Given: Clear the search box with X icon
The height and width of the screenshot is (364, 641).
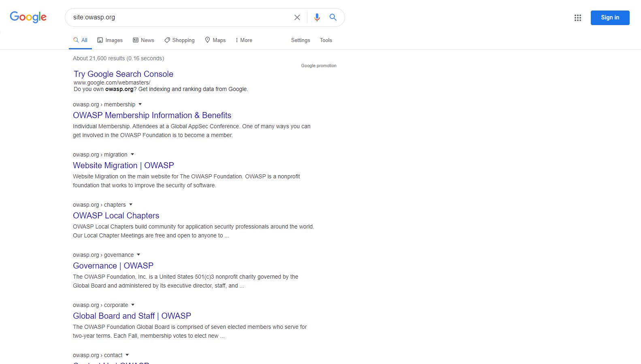Looking at the screenshot, I should click(297, 17).
